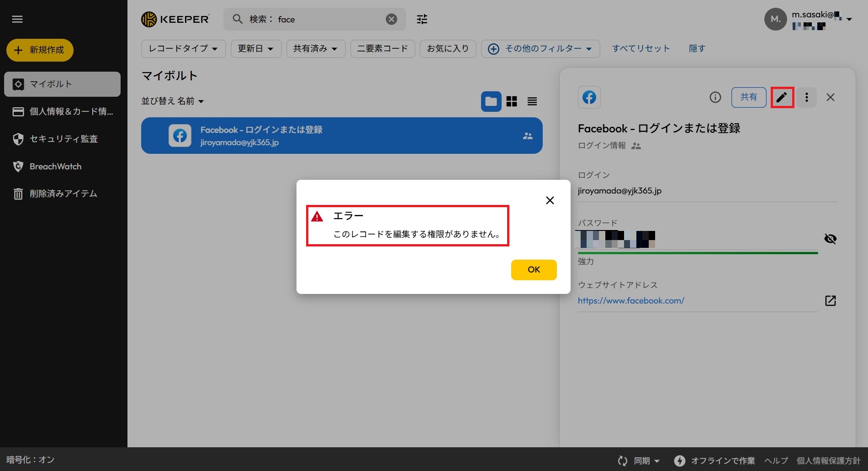Expand the 並び替え 名前 sort dropdown
This screenshot has width=868, height=471.
[172, 101]
